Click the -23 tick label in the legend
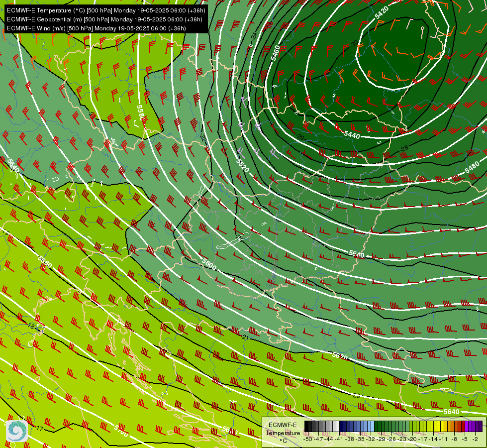The width and height of the screenshot is (487, 448). coord(401,439)
